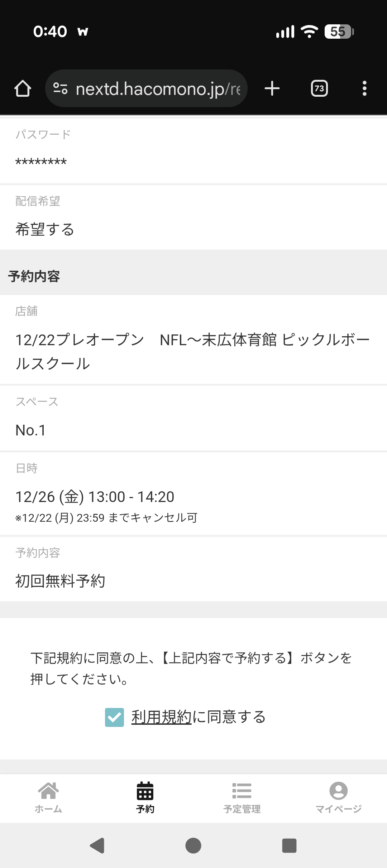Open the 利用規約 terms link

tap(161, 717)
